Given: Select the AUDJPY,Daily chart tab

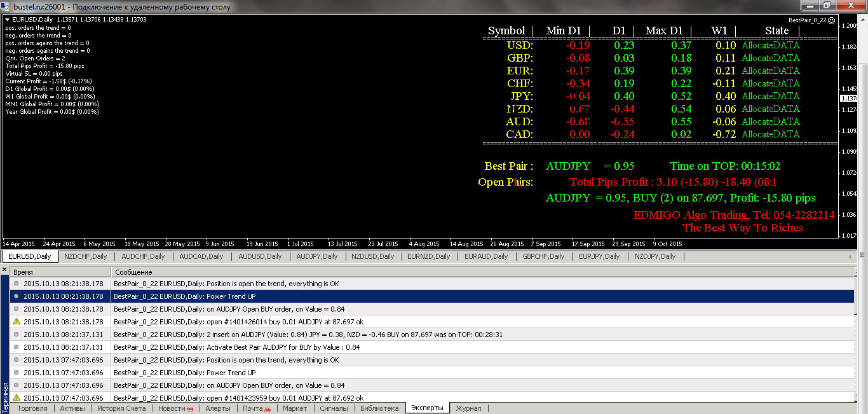Looking at the screenshot, I should click(x=317, y=256).
